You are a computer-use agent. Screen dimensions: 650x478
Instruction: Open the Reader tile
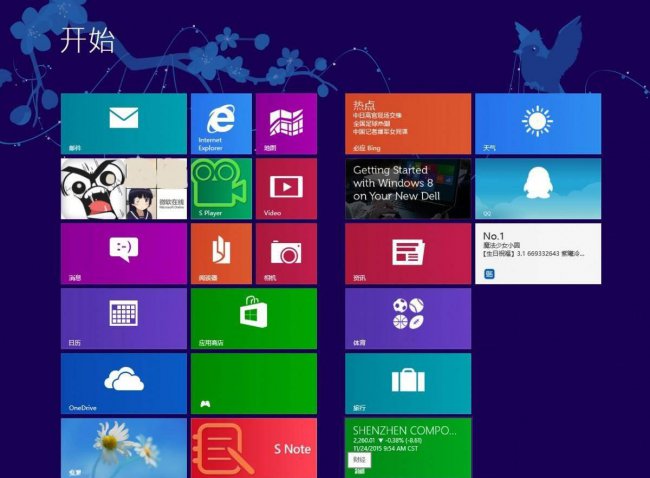221,254
